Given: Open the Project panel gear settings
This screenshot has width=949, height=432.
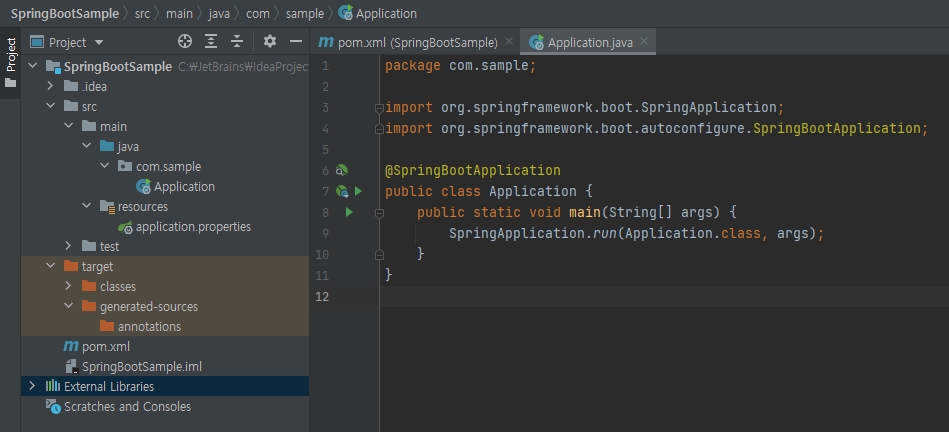Looking at the screenshot, I should point(270,41).
